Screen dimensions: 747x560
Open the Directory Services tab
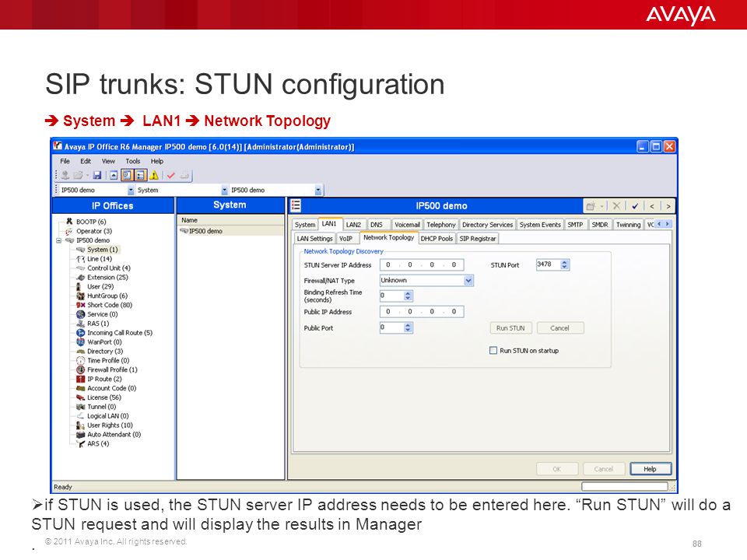click(x=487, y=224)
